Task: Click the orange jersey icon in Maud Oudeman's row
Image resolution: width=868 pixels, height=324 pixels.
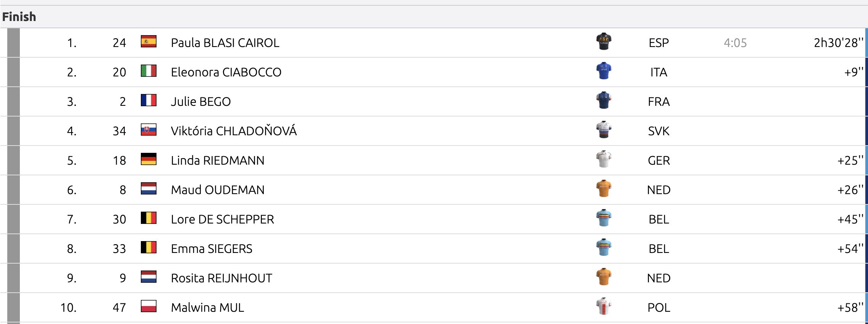Action: coord(603,189)
